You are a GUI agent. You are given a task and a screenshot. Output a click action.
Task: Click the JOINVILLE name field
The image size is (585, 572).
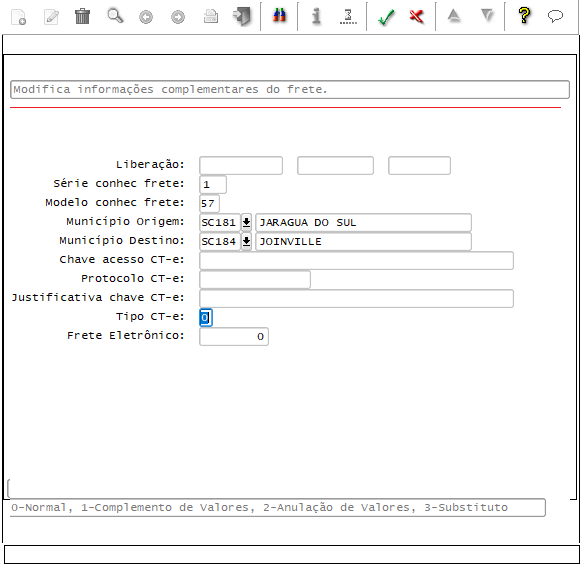[363, 241]
